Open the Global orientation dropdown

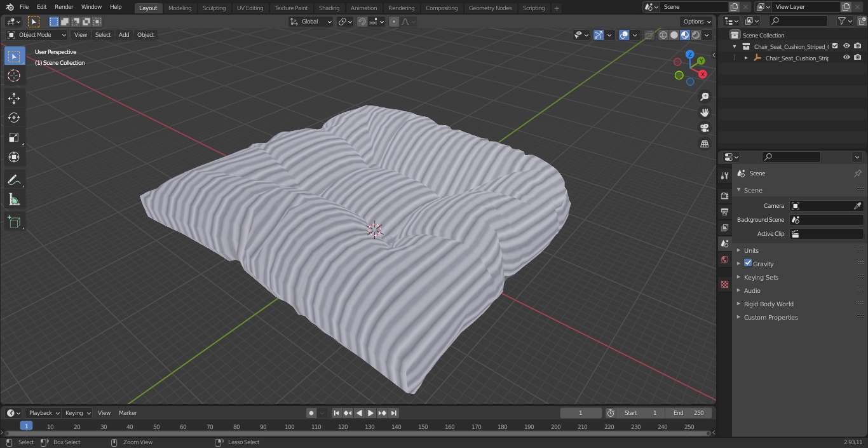(x=311, y=22)
